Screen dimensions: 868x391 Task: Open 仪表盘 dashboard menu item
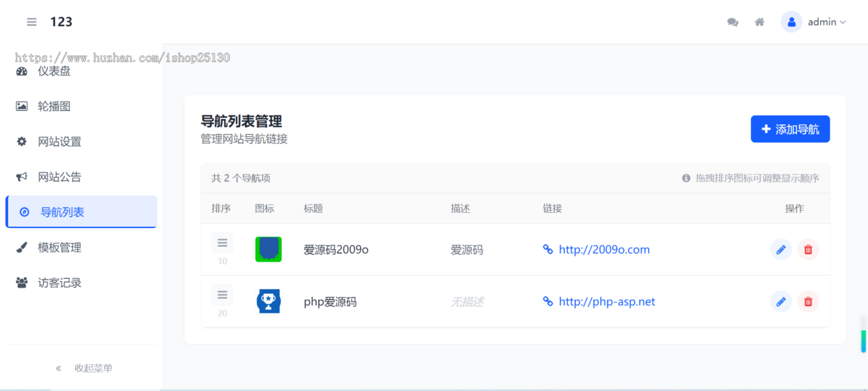pyautogui.click(x=81, y=71)
